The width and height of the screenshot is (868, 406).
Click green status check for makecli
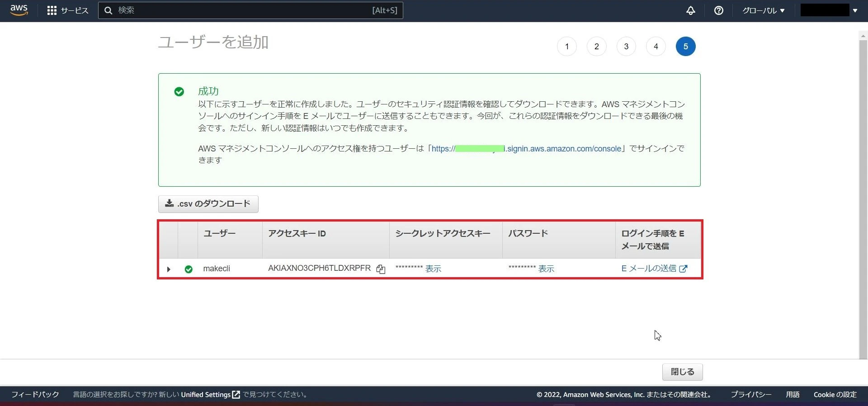click(x=189, y=269)
